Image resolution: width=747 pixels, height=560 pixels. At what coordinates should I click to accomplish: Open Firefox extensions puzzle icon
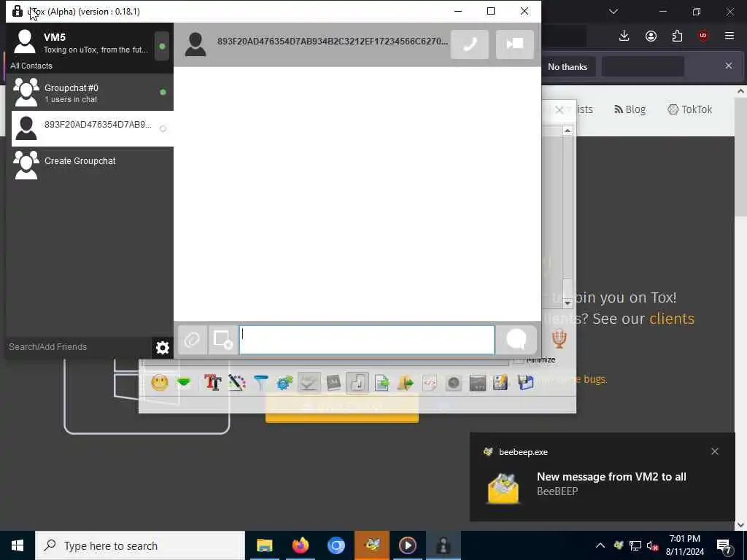(x=677, y=36)
